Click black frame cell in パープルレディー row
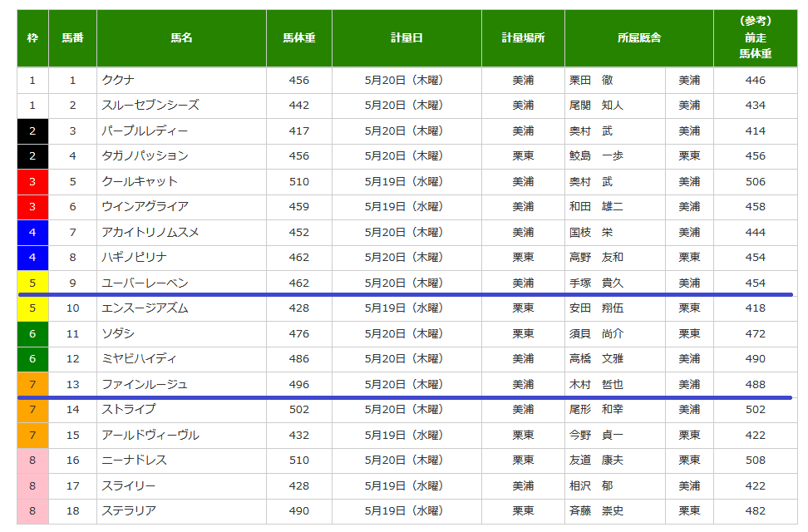 pos(32,131)
